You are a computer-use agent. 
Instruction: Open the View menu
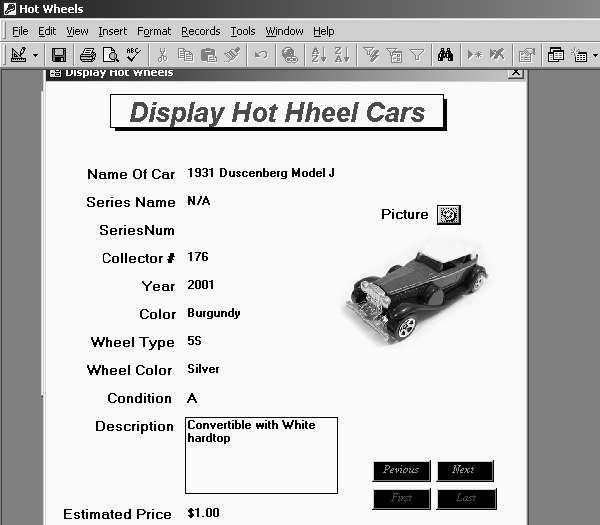[77, 31]
